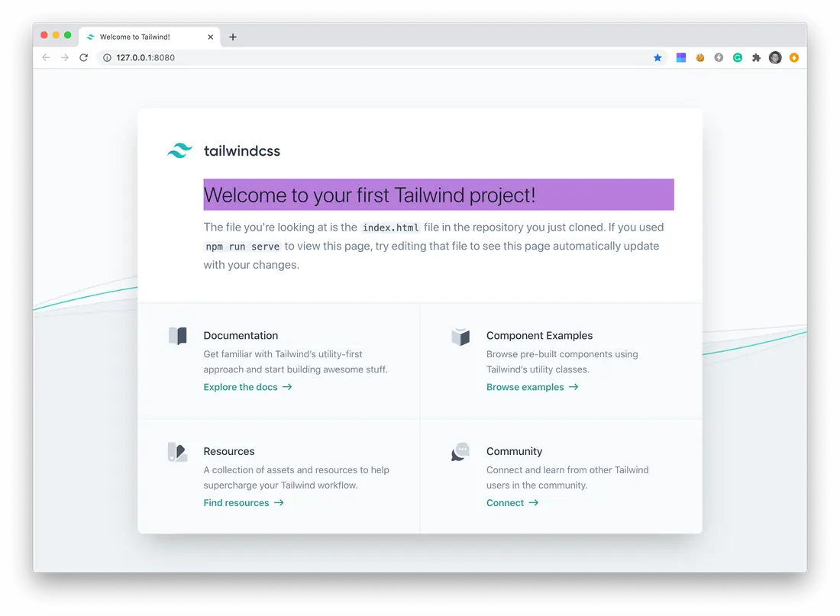840x616 pixels.
Task: Open the purple-blue square extension
Action: [681, 58]
